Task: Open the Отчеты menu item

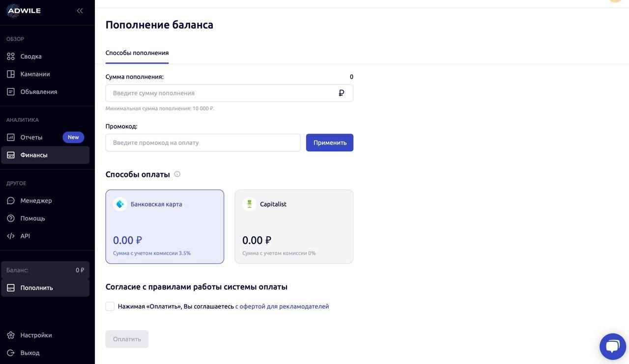Action: click(x=45, y=138)
